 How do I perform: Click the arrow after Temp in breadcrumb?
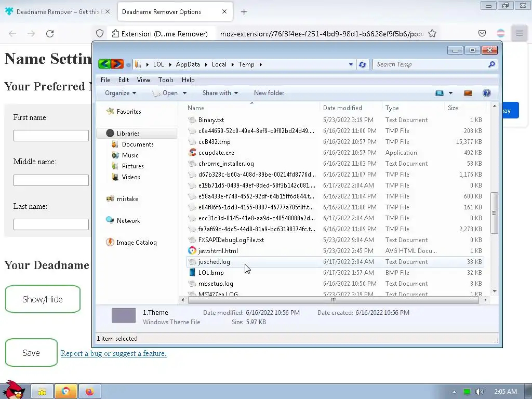(x=261, y=64)
